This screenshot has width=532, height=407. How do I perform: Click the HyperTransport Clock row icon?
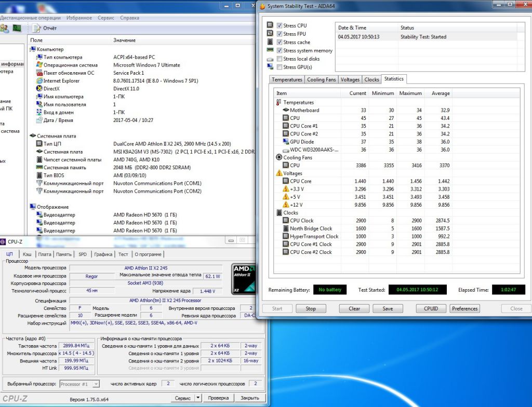pos(286,236)
